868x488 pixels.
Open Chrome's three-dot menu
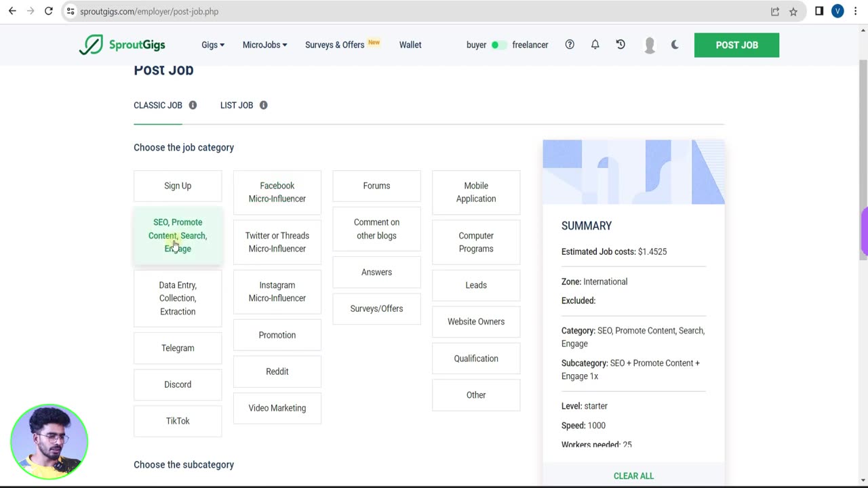(x=855, y=12)
